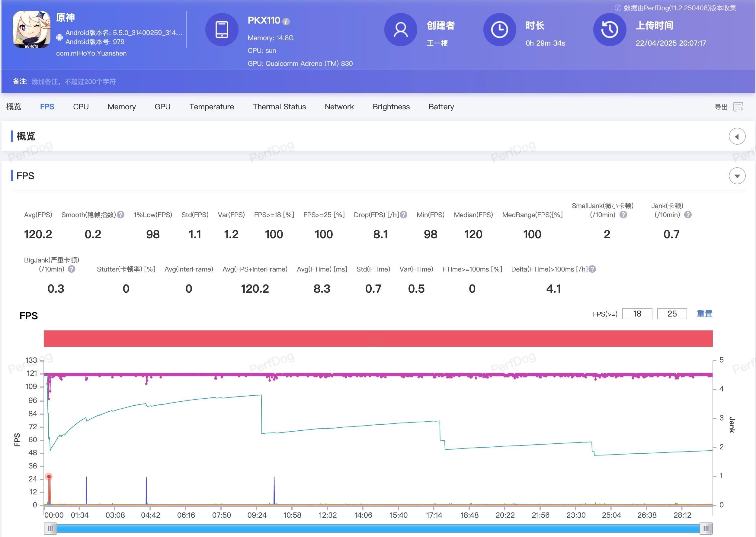Click the duration text 0h 29m 34s
Image resolution: width=756 pixels, height=537 pixels.
(x=545, y=43)
